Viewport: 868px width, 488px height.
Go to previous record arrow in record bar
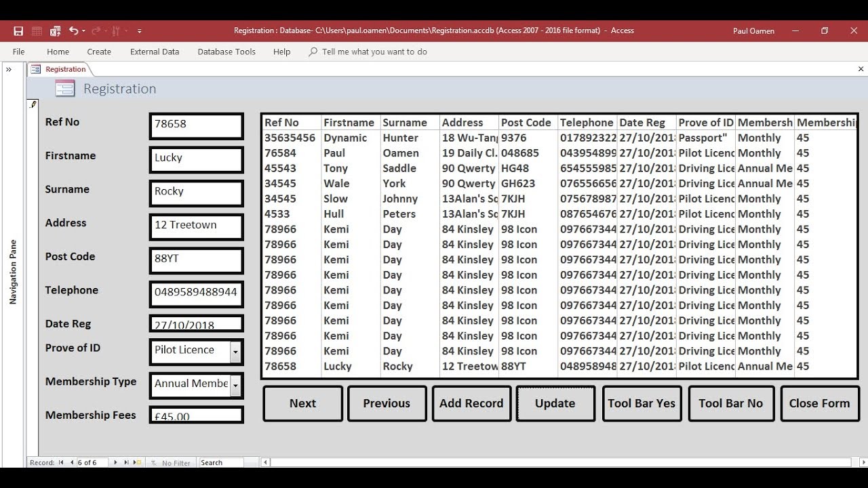click(72, 462)
